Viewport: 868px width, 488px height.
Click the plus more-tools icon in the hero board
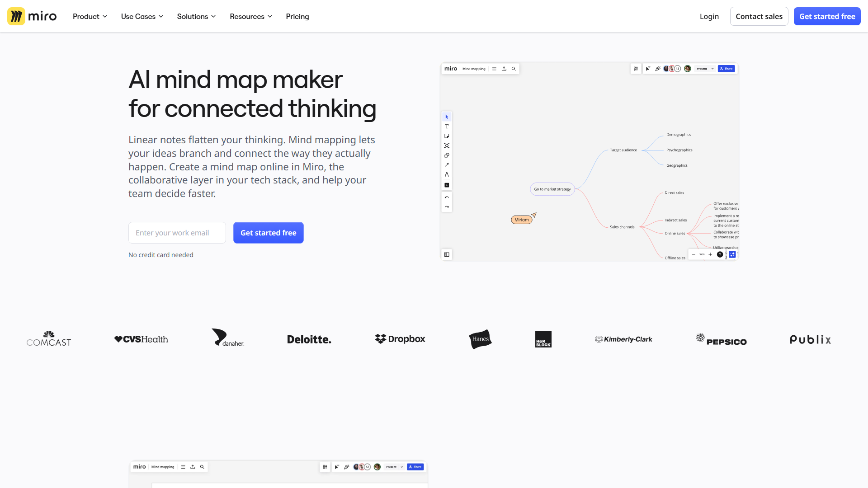click(447, 185)
